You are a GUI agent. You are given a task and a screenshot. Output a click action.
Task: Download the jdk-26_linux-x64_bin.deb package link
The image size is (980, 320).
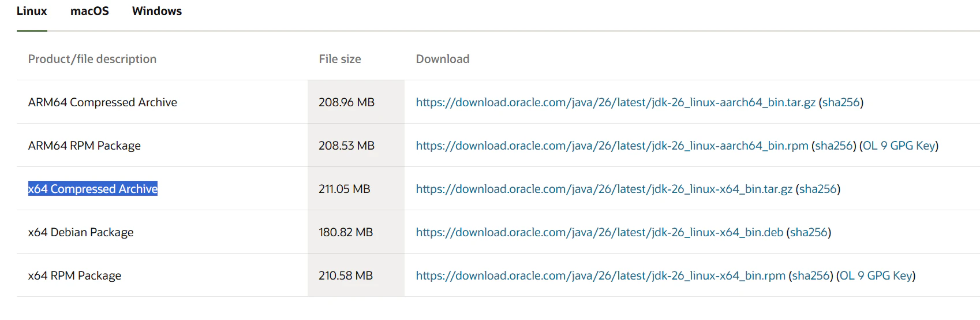pyautogui.click(x=600, y=232)
